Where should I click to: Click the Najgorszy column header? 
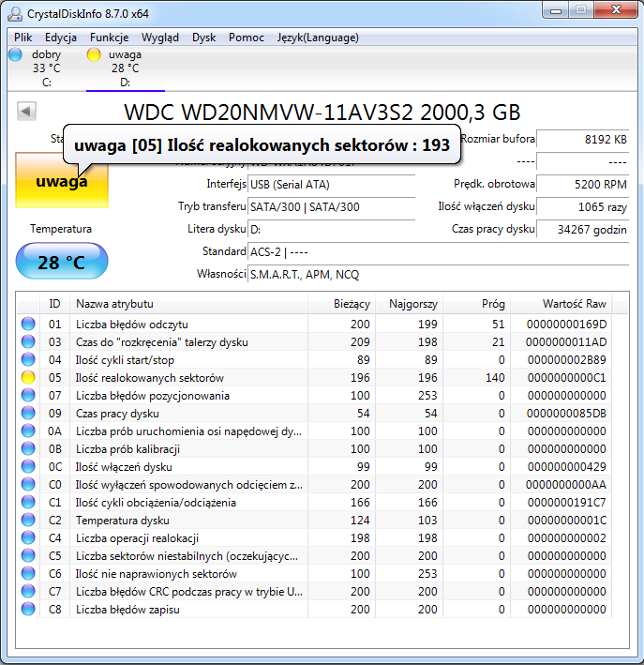coord(409,304)
